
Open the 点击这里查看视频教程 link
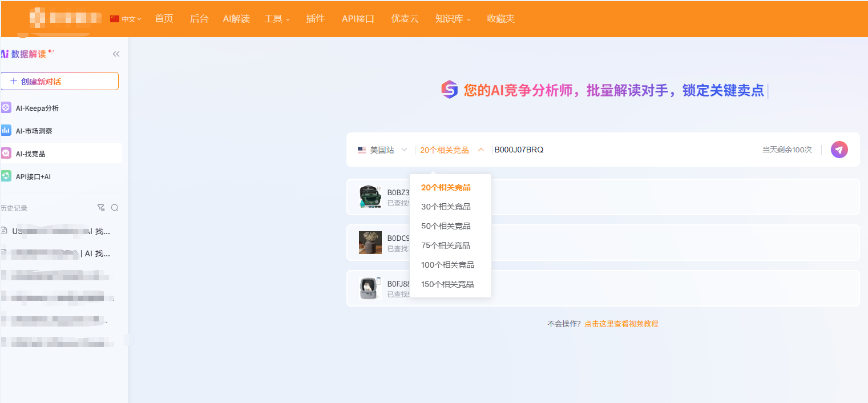point(621,324)
